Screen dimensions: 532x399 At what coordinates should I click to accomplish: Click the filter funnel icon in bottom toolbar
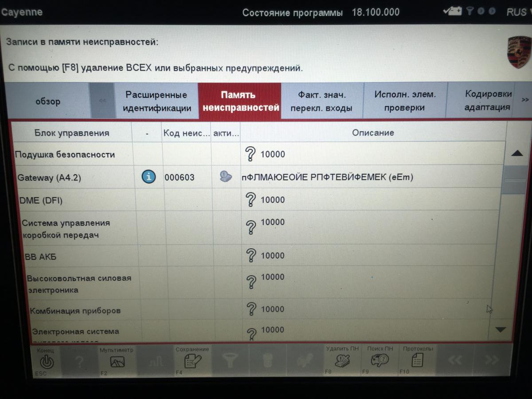pyautogui.click(x=230, y=361)
